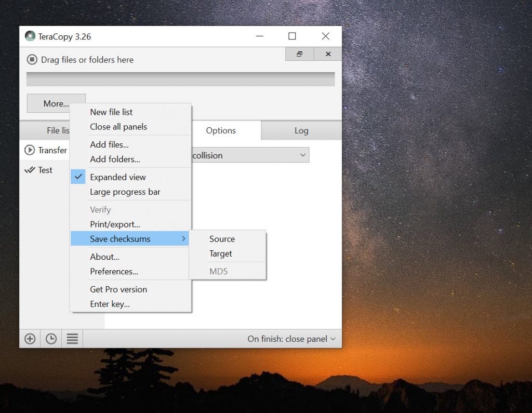The height and width of the screenshot is (413, 532).
Task: Click the add files plus icon
Action: pyautogui.click(x=30, y=338)
